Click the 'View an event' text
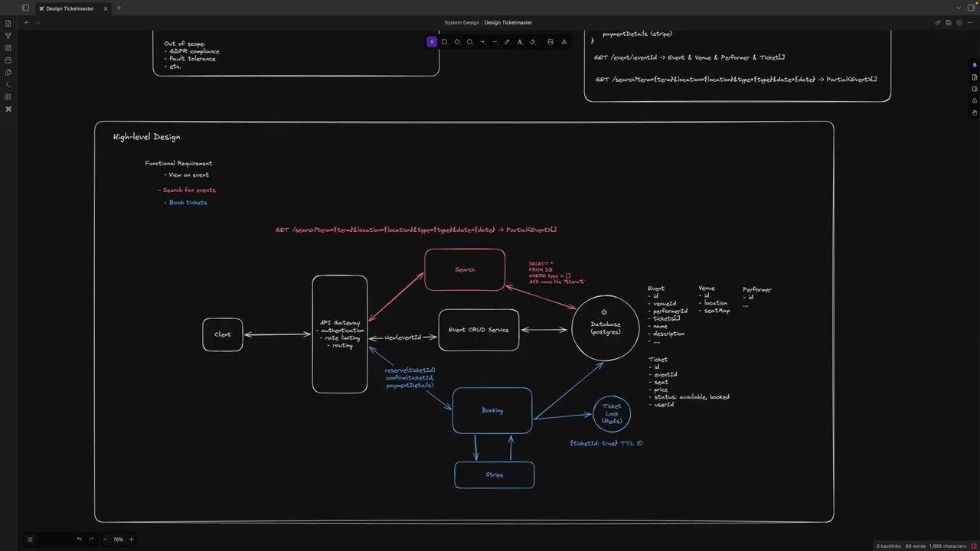This screenshot has height=551, width=980. click(x=188, y=175)
